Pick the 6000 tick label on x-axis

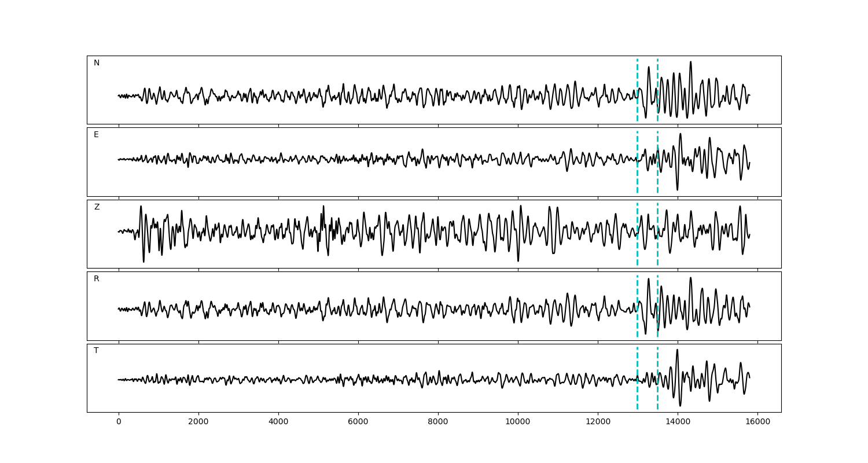pos(358,422)
